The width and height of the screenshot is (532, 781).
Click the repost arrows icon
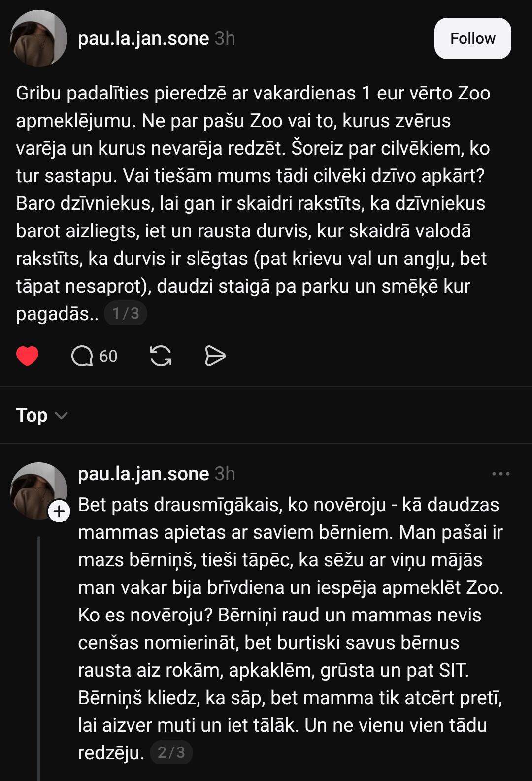[161, 356]
